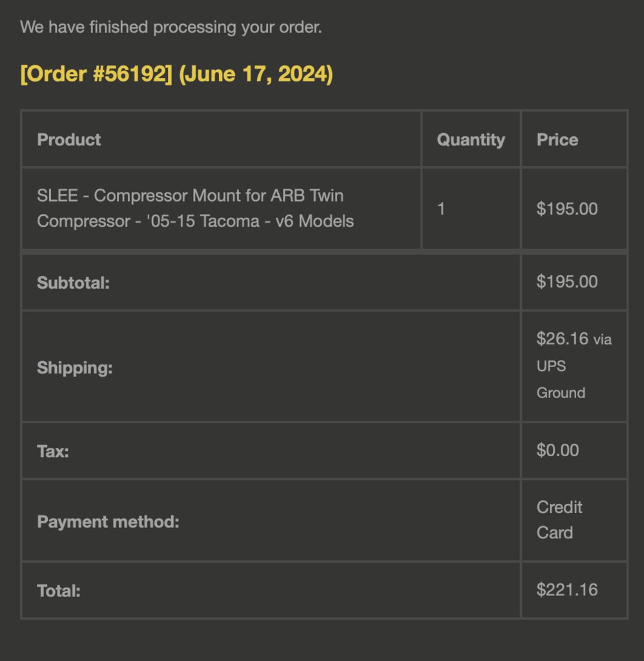Click the Quantity column header

pos(471,140)
